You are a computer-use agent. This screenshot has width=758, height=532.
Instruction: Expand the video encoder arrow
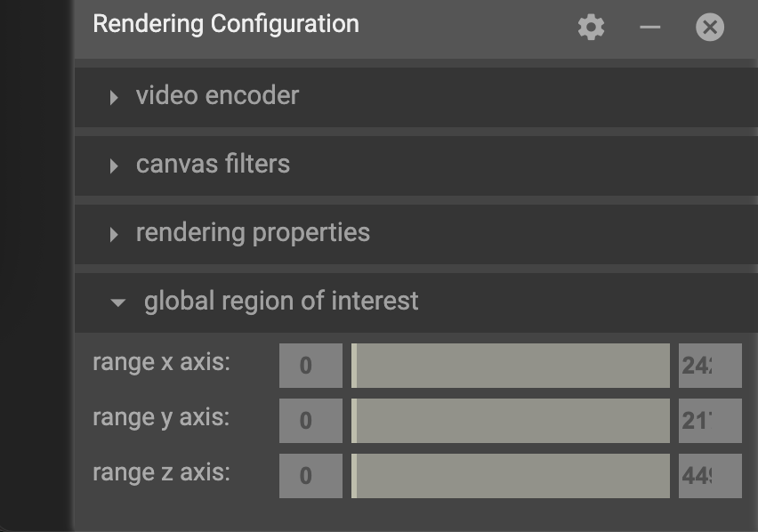click(x=114, y=97)
